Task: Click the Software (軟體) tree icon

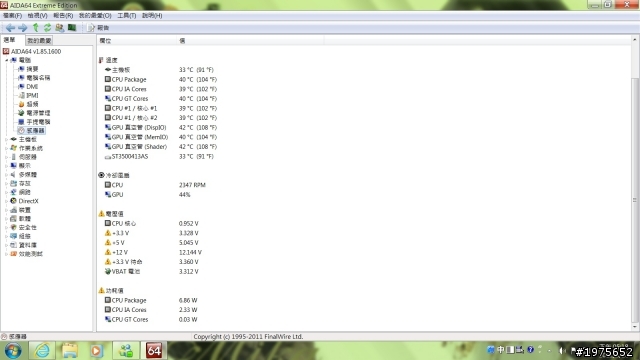Action: (x=13, y=219)
